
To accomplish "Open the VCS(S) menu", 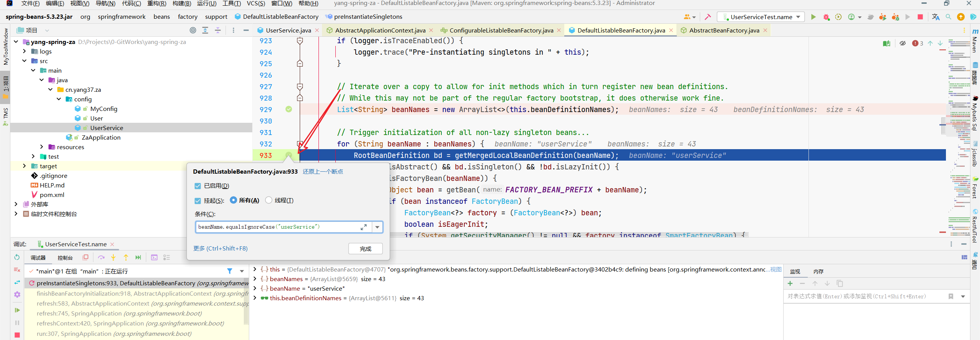I will point(256,3).
